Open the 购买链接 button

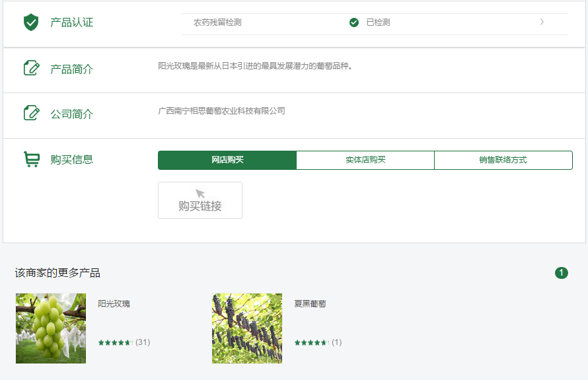pos(200,200)
